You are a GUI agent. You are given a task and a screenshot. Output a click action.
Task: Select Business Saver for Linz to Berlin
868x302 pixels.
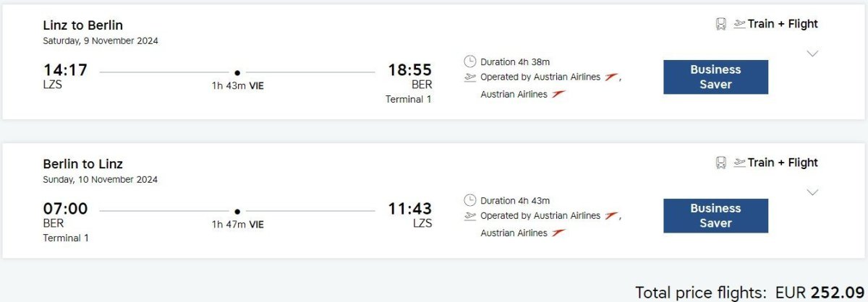[715, 77]
